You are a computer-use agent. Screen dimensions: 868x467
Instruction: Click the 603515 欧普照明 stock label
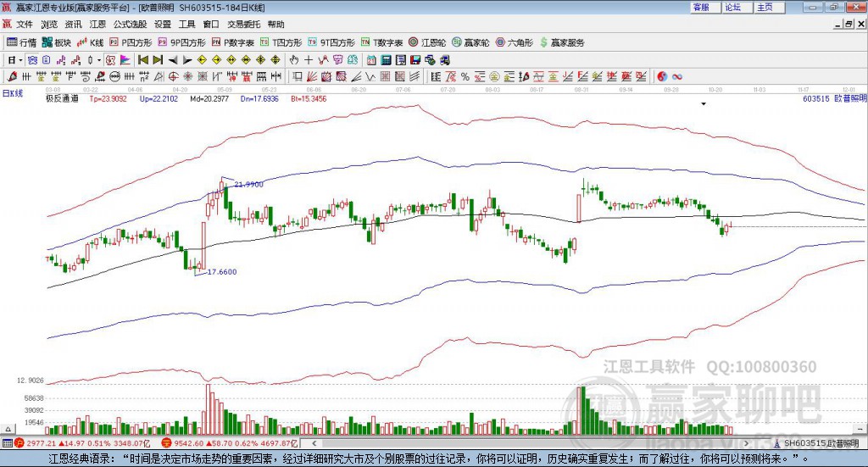tap(834, 98)
